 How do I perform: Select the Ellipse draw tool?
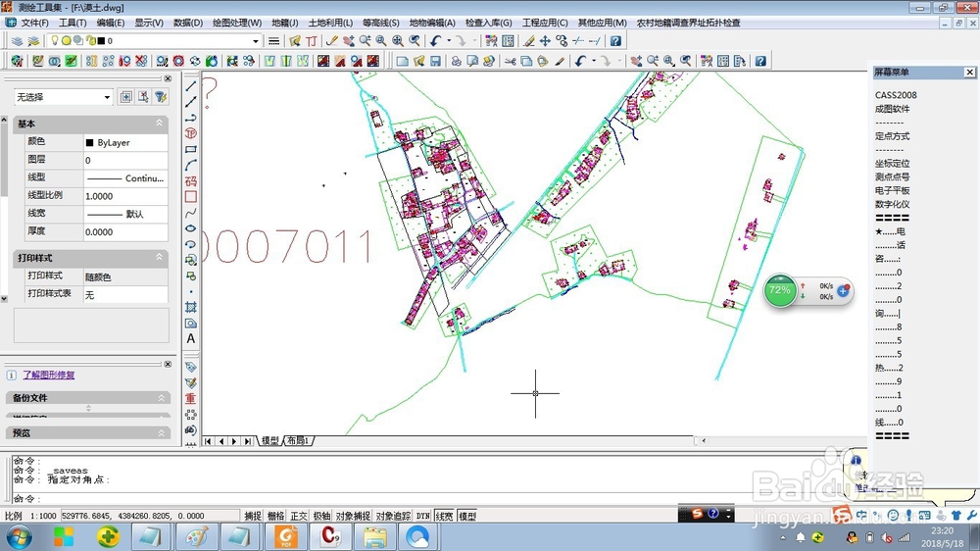click(x=191, y=228)
